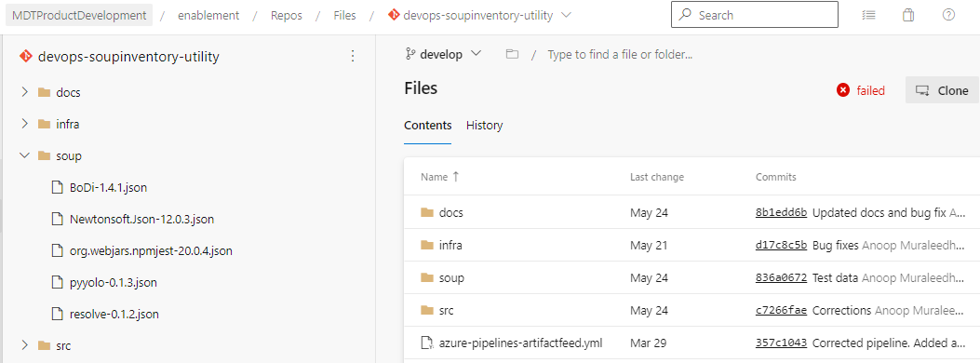Click the docs folder icon in tree

[44, 92]
